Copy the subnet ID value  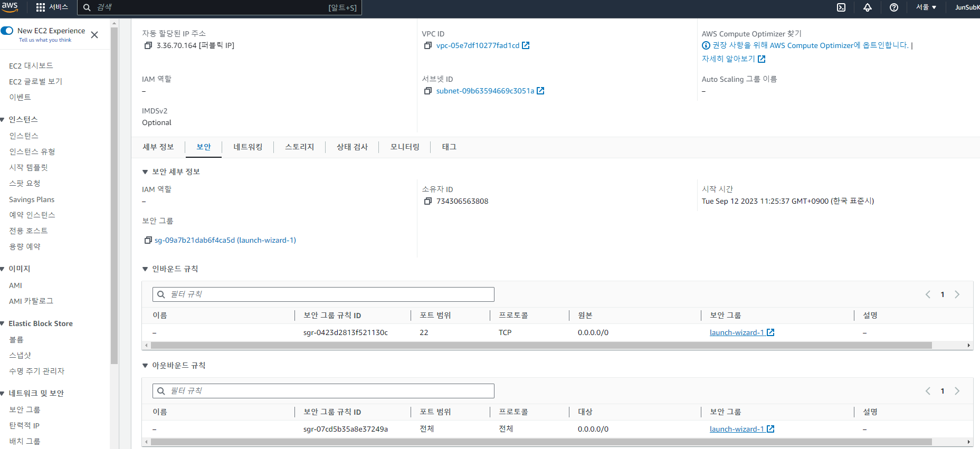(428, 91)
